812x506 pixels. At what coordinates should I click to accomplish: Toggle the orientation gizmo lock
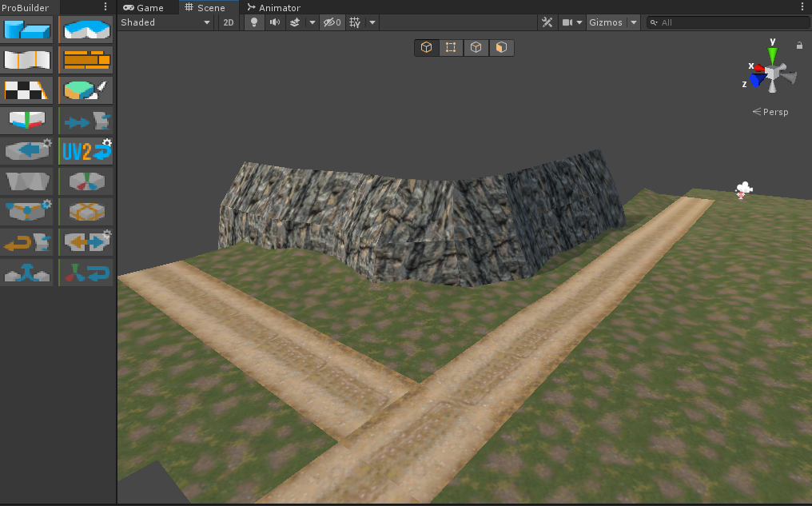pos(799,46)
